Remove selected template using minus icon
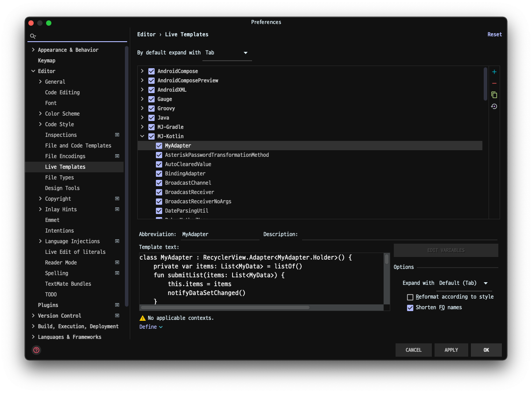The width and height of the screenshot is (532, 393). coord(494,83)
